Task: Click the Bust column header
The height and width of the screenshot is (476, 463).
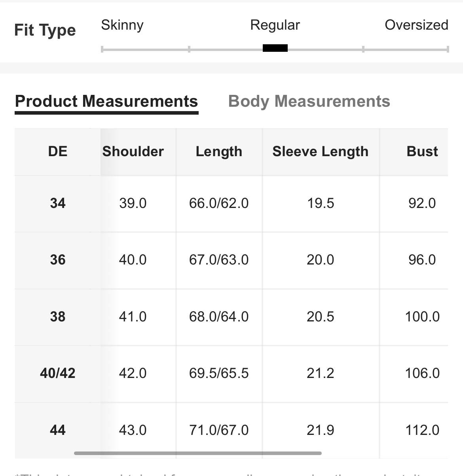Action: tap(422, 151)
